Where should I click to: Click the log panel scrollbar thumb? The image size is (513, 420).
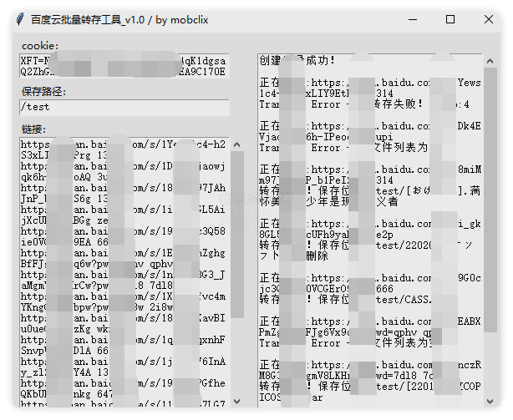490,200
